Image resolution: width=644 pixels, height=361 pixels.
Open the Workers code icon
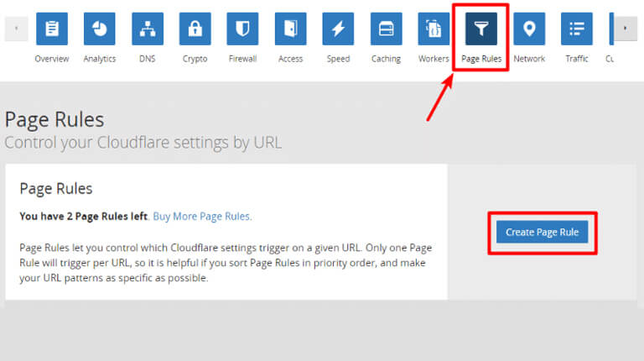[434, 29]
